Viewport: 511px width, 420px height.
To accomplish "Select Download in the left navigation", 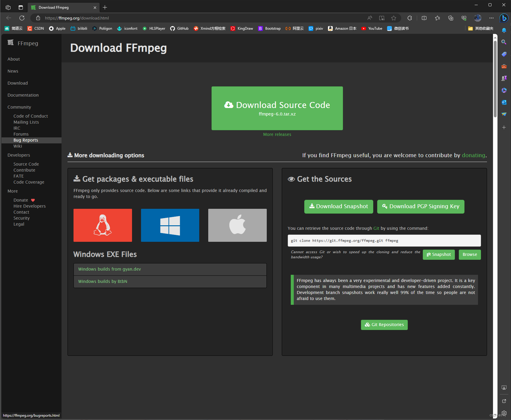I will [18, 83].
